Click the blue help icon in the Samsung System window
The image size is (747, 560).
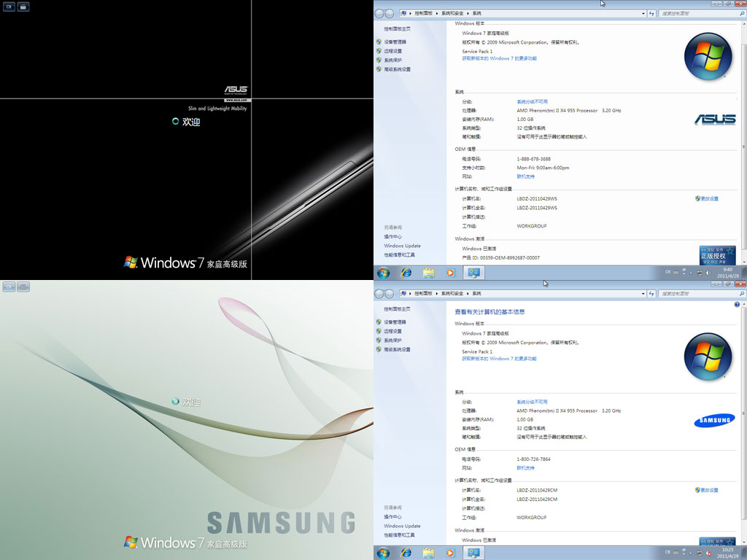pos(737,304)
